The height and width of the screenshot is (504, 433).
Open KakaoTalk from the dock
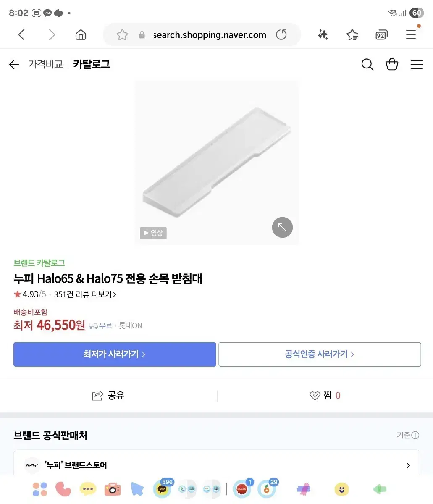click(x=162, y=489)
